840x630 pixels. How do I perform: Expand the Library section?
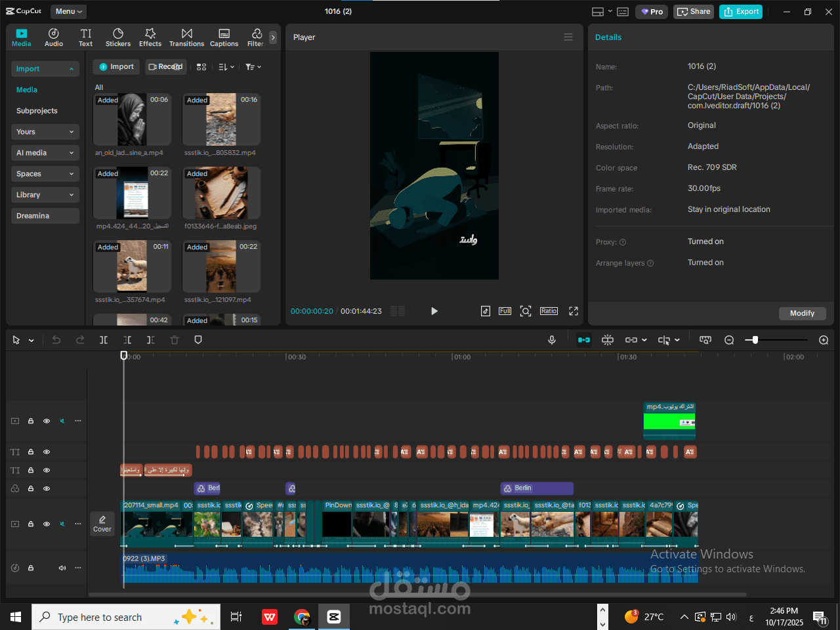pos(45,195)
